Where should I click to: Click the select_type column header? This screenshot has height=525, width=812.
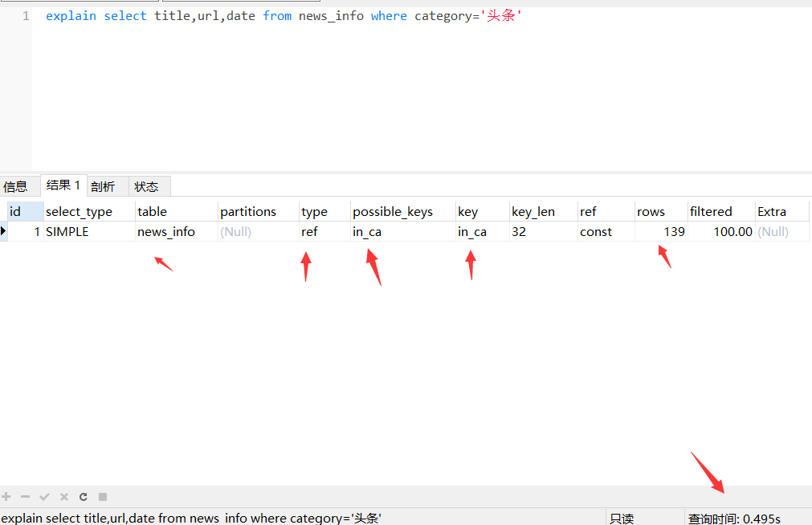(x=89, y=211)
